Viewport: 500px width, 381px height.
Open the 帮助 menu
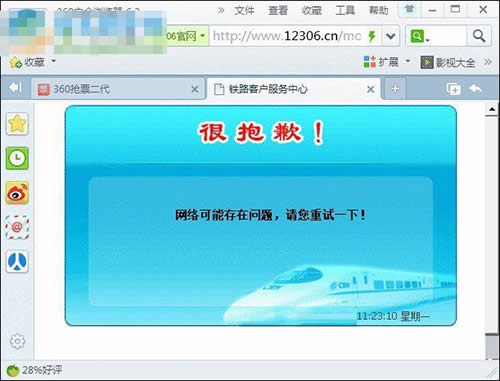pyautogui.click(x=379, y=10)
